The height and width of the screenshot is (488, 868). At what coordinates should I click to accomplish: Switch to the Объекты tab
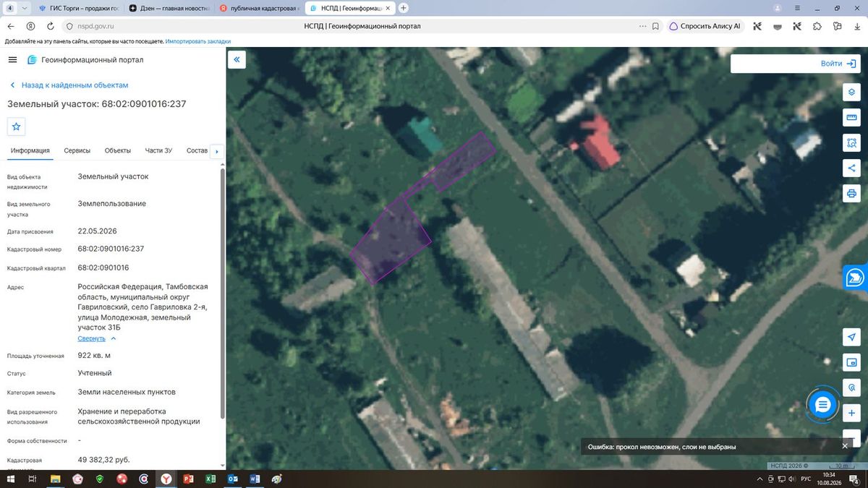coord(117,150)
